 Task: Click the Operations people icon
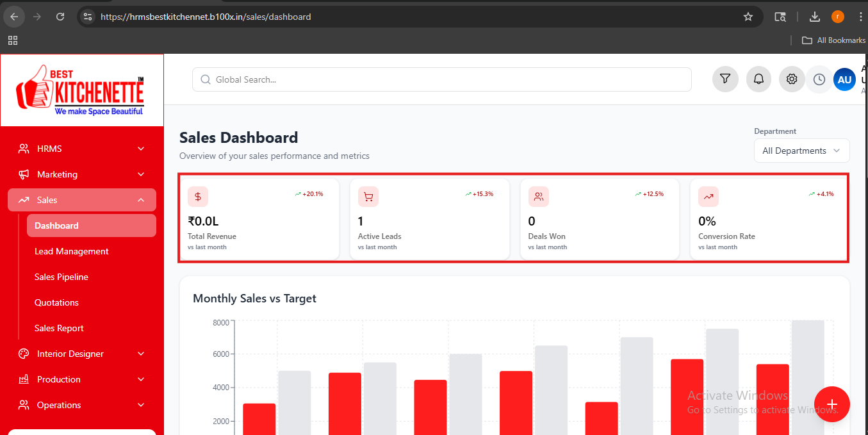click(x=24, y=405)
